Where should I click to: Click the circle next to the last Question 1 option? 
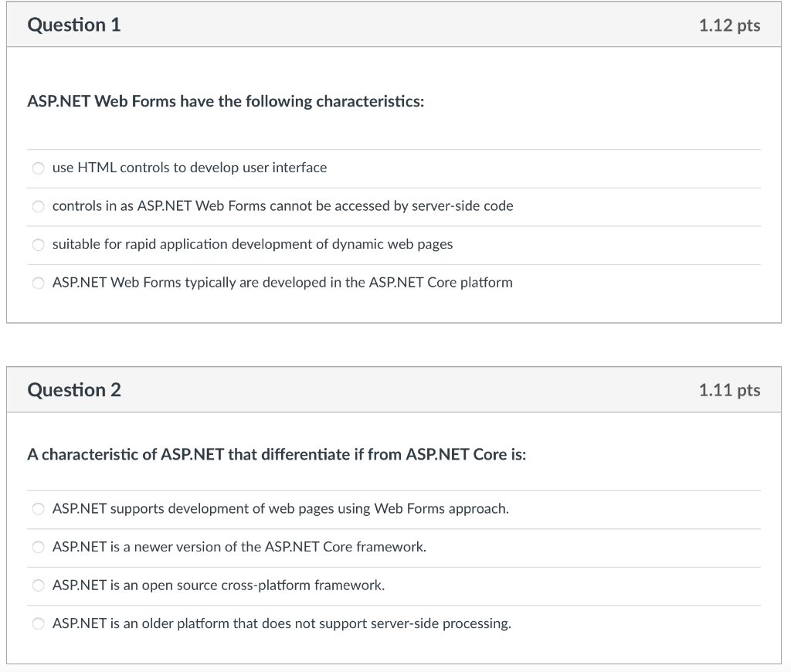[x=38, y=283]
